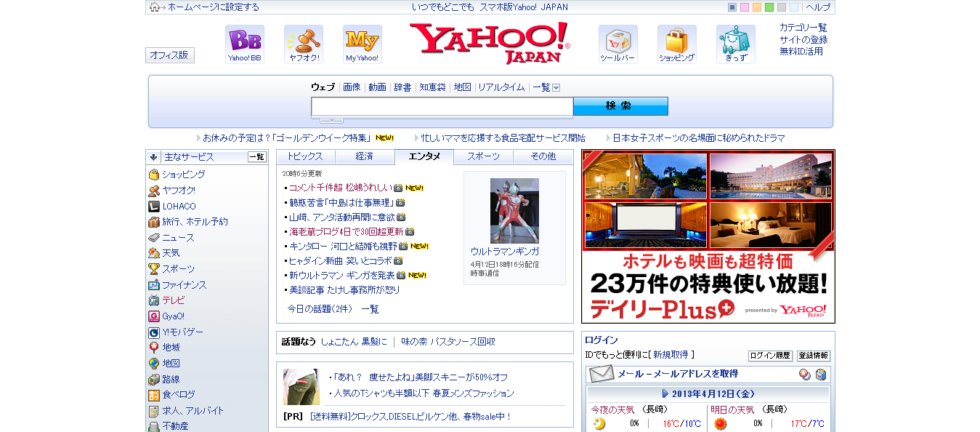Screen dimensions: 980x432
Task: Select the エンタメ tab
Action: pyautogui.click(x=424, y=156)
